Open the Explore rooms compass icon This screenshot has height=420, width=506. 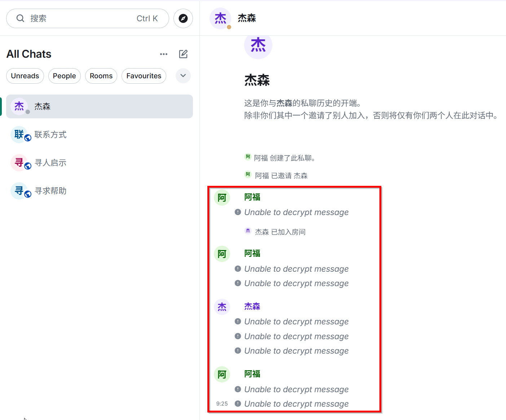pyautogui.click(x=183, y=18)
